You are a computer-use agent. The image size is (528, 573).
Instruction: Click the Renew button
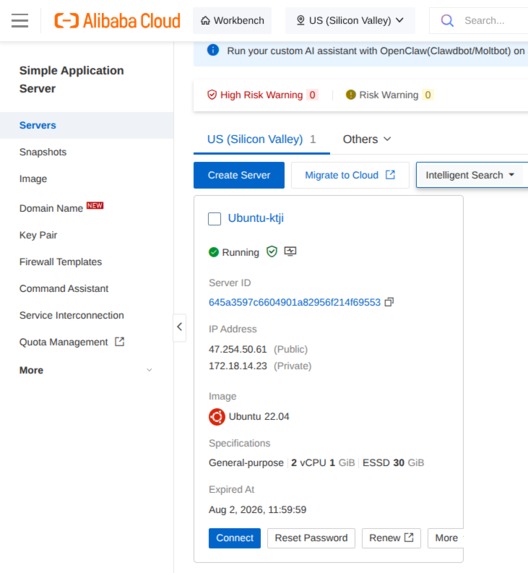tap(391, 538)
